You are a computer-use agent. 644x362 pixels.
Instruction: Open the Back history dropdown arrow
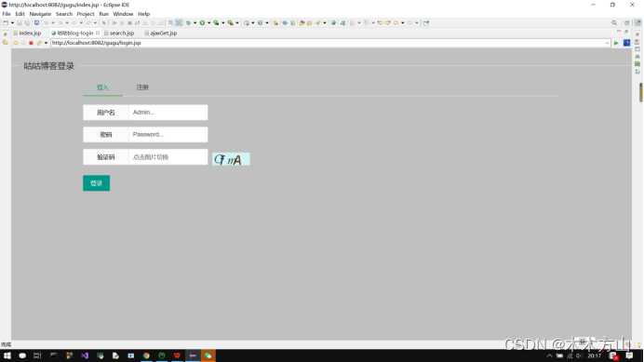402,23
